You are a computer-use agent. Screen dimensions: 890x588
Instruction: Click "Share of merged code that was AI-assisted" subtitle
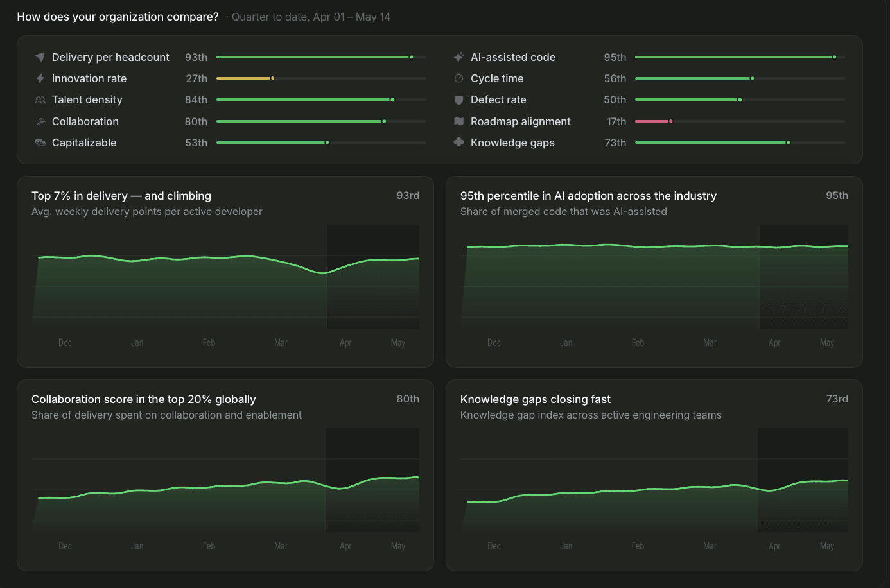tap(564, 211)
